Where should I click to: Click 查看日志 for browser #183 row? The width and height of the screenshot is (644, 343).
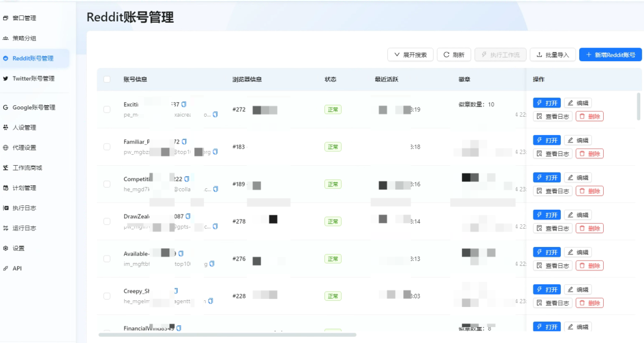(553, 153)
